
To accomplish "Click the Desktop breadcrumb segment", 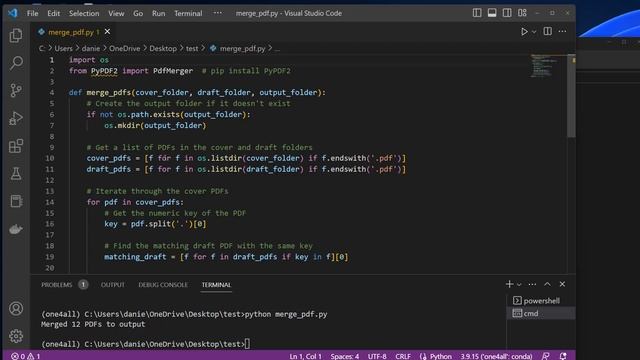I will click(x=163, y=48).
